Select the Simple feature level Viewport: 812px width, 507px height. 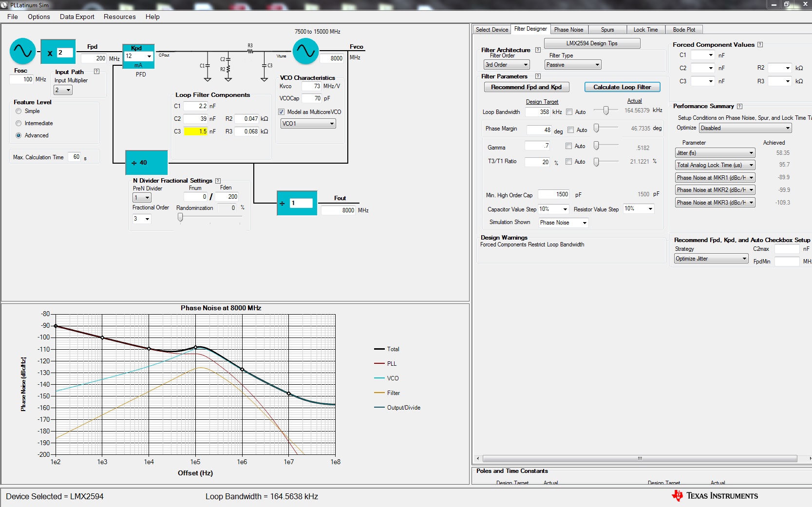[19, 111]
